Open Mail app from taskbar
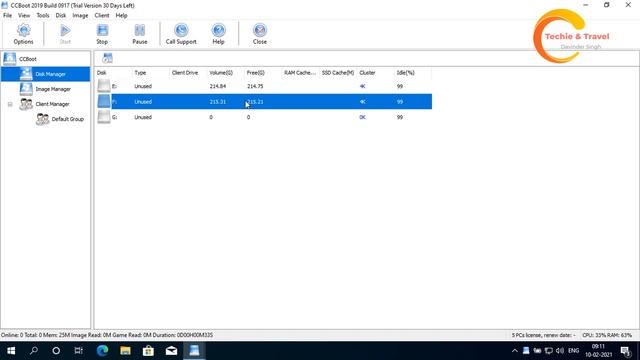This screenshot has width=640, height=360. pyautogui.click(x=171, y=351)
